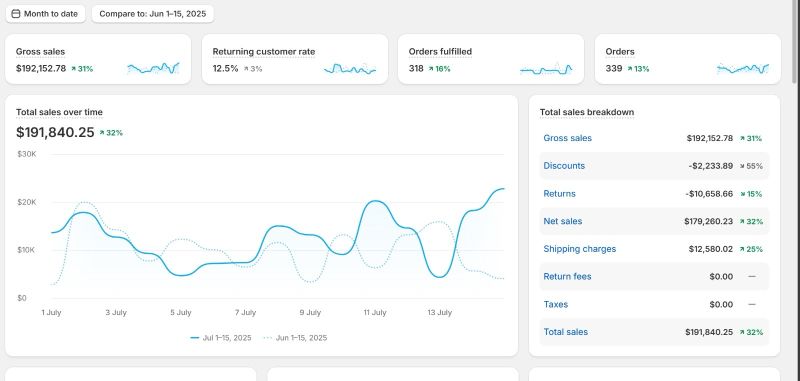Click the $0.00 Return fees value

point(721,276)
